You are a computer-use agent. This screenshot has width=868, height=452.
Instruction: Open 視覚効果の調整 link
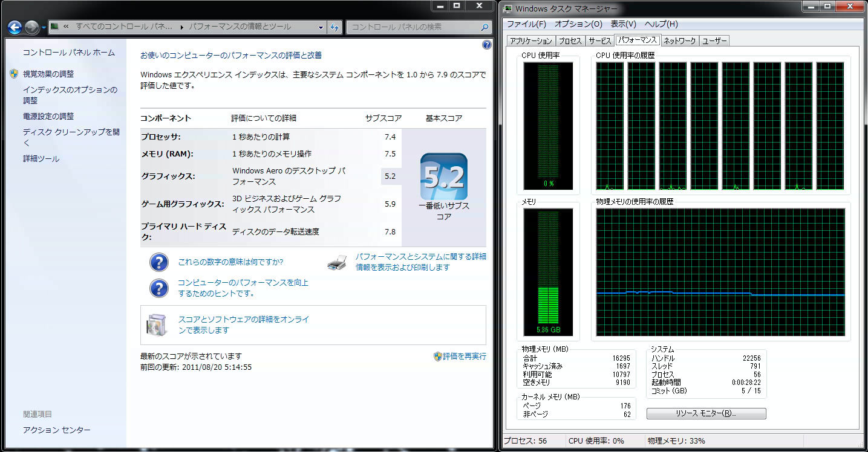point(48,74)
